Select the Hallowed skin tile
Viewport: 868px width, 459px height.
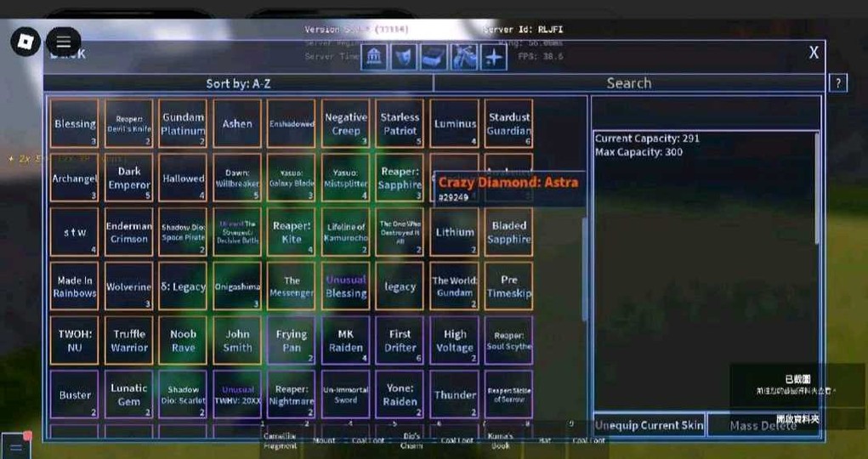click(x=183, y=178)
